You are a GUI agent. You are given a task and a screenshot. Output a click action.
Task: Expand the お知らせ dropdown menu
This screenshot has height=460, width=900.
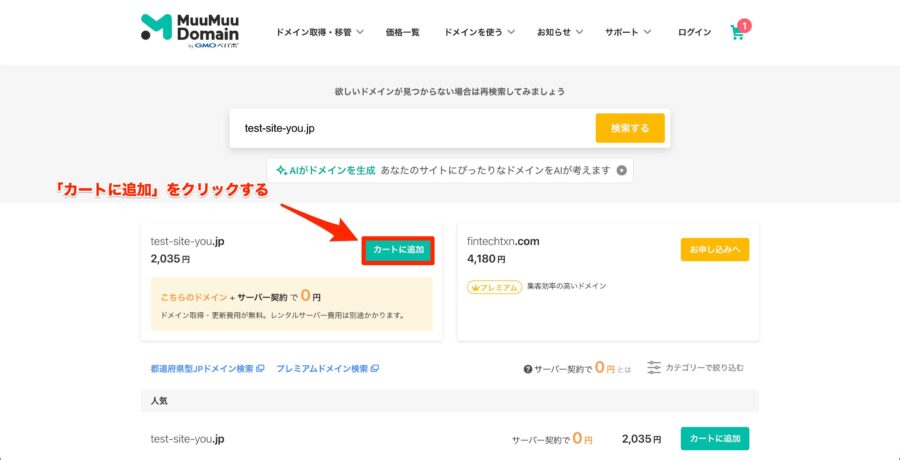(x=560, y=32)
